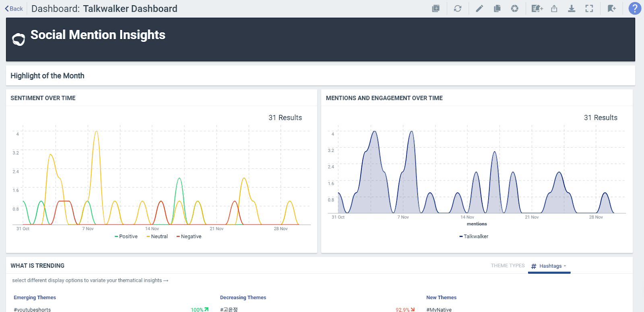Duplicate dashboard with the copy icon

[497, 8]
